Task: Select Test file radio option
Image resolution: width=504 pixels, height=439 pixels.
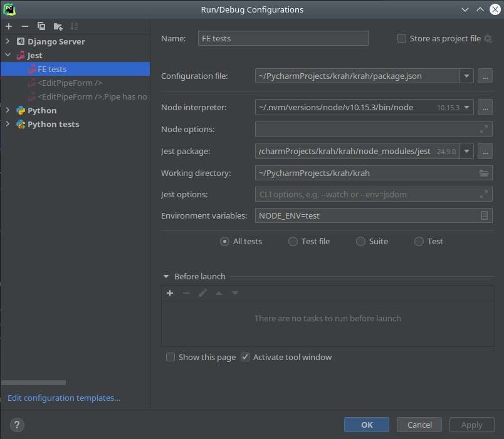Action: point(293,242)
